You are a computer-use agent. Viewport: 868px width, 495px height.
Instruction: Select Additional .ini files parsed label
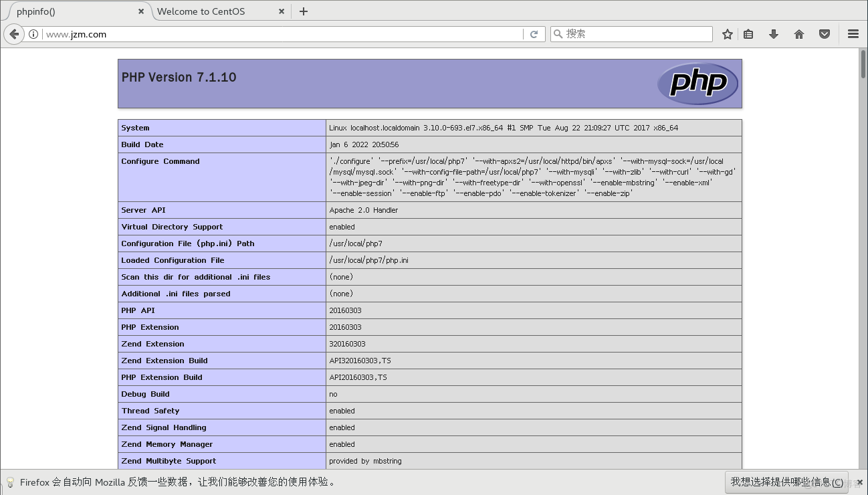[x=176, y=294]
